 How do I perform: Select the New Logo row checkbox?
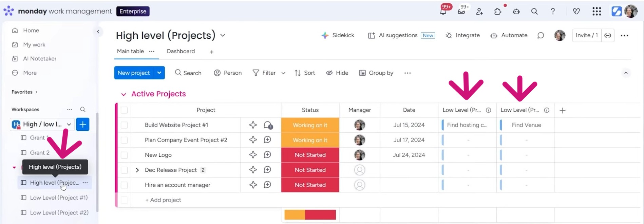(x=124, y=155)
